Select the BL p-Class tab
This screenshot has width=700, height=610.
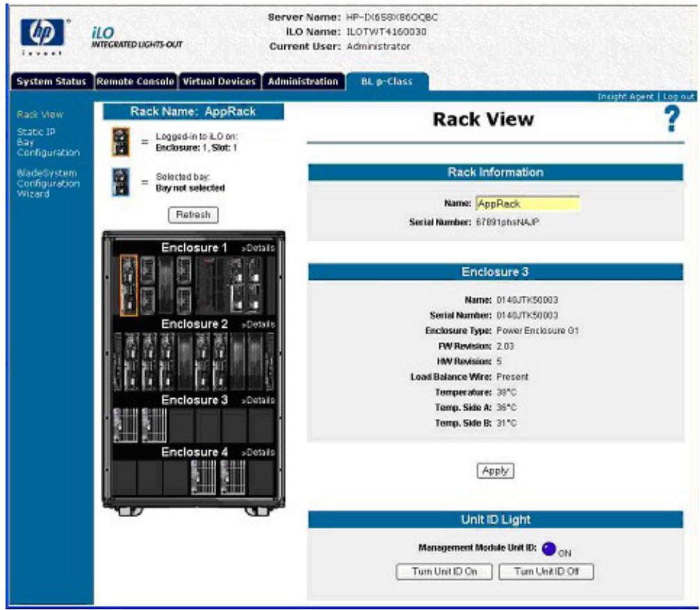click(386, 81)
